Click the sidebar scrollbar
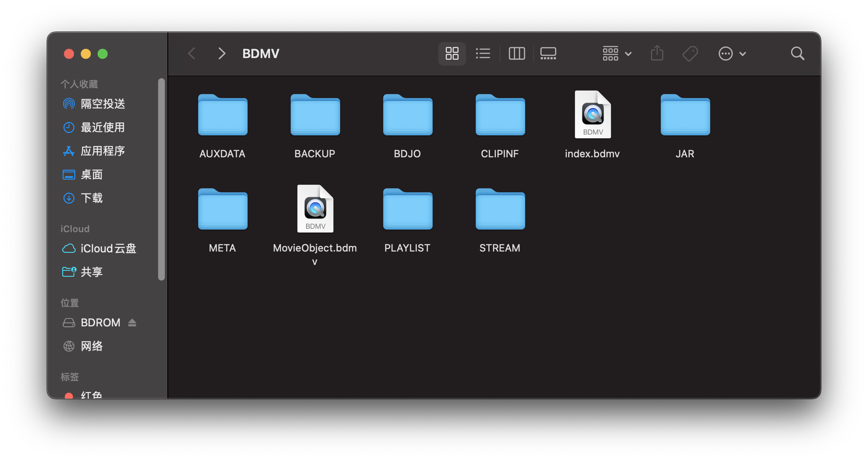 [161, 179]
